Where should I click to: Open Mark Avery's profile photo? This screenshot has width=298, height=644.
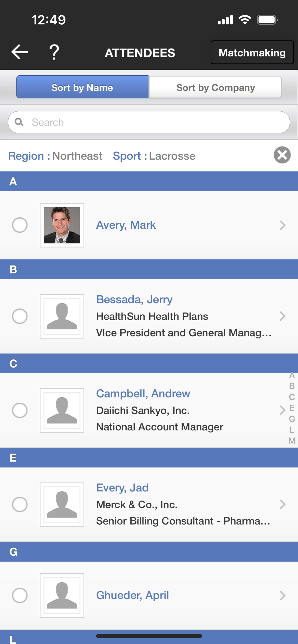(x=62, y=225)
